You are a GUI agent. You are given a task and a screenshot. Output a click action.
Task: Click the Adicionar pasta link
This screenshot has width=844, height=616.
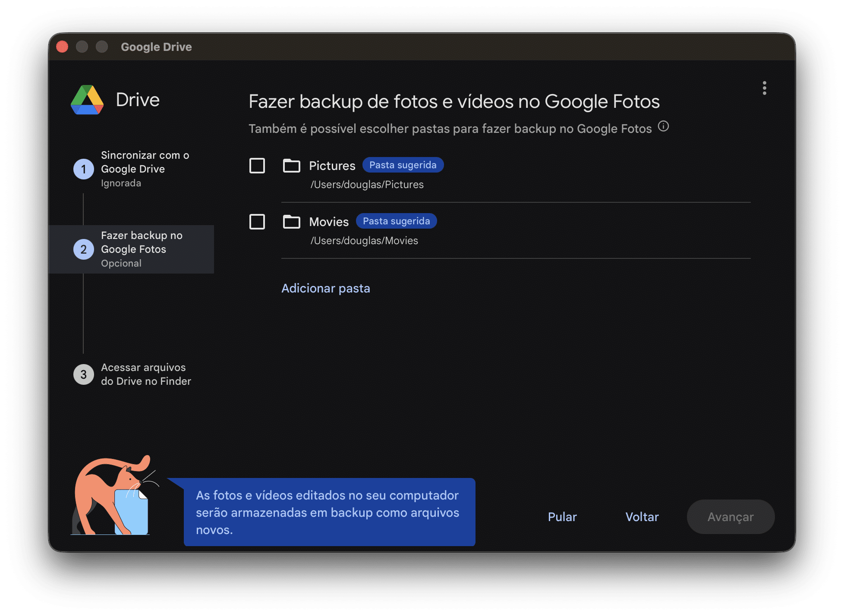[x=326, y=288]
